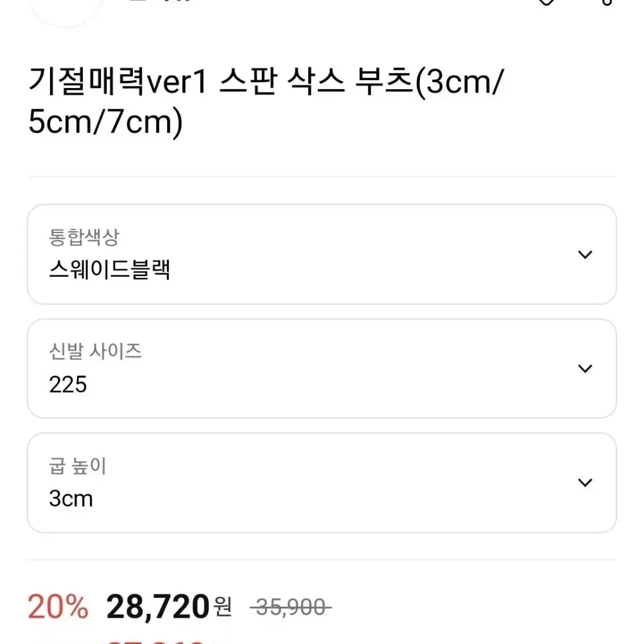The width and height of the screenshot is (644, 644).
Task: Click the chevron arrow beside 3cm
Action: [585, 482]
